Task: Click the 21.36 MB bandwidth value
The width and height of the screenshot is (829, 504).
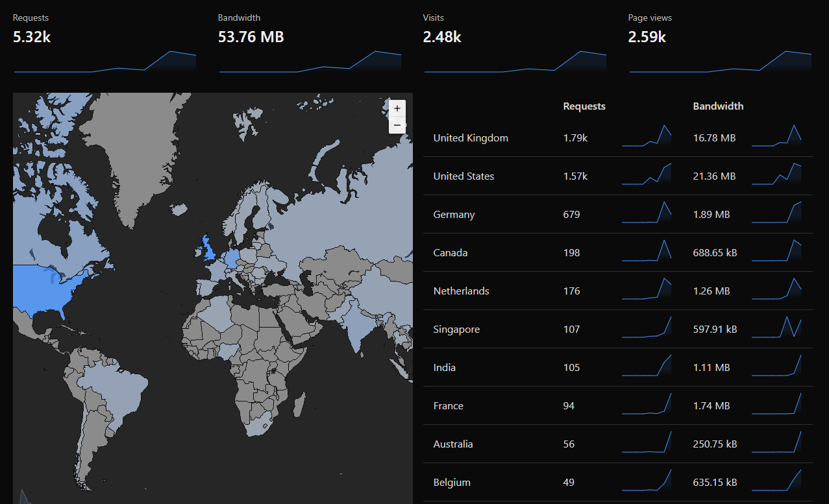Action: [714, 176]
